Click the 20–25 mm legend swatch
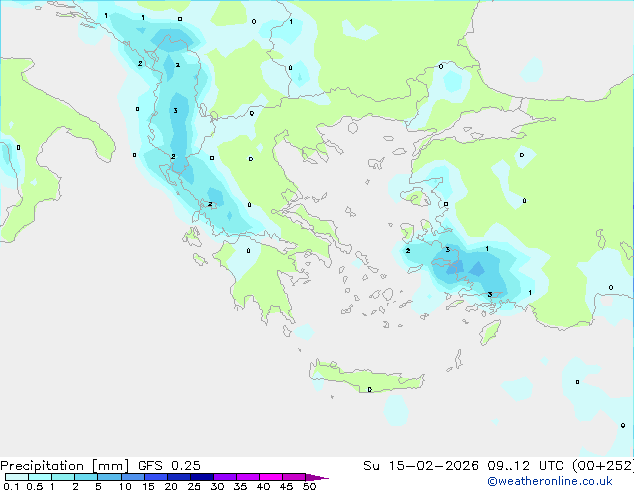Screen dimensions: 634x490 click(178, 477)
